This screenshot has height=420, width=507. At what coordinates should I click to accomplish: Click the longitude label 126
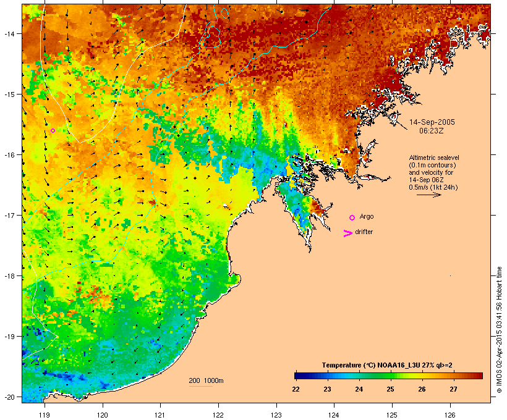click(x=450, y=415)
